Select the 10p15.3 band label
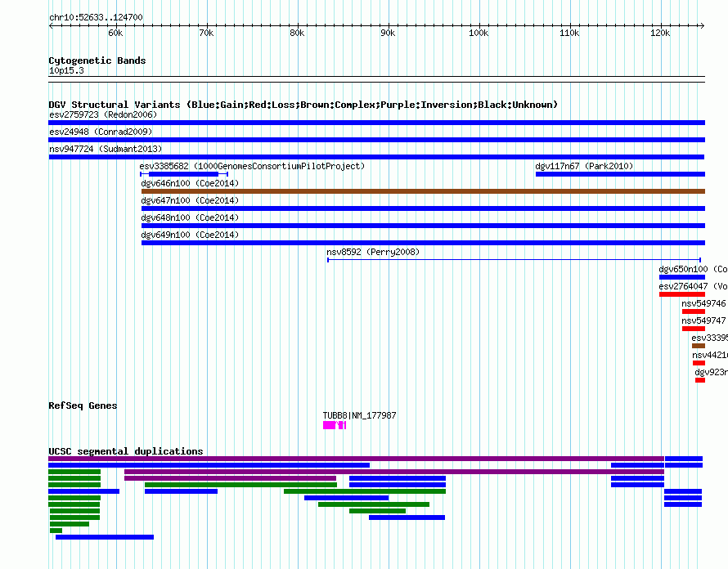728x569 pixels. tap(66, 70)
